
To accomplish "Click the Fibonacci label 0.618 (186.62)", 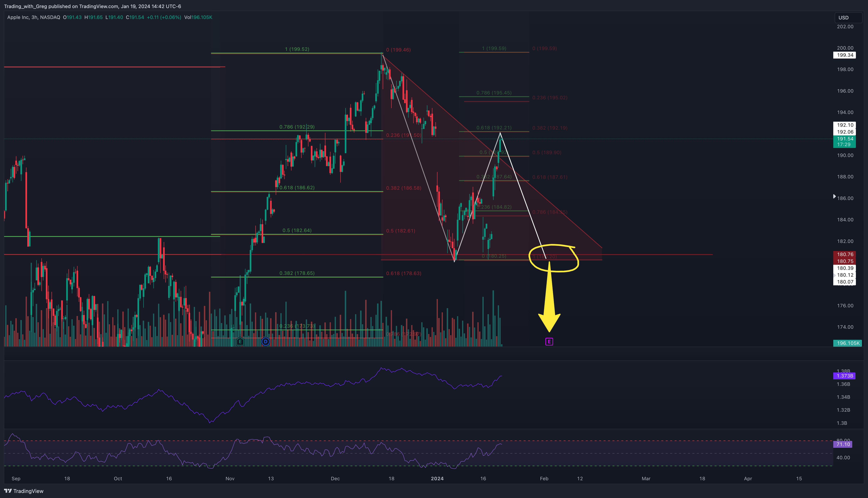I will tap(297, 187).
